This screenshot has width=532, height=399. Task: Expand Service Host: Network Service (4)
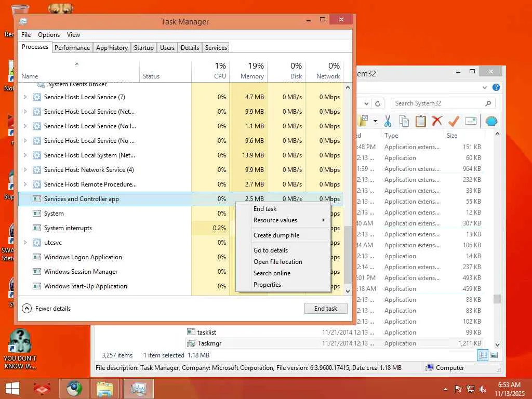click(25, 170)
